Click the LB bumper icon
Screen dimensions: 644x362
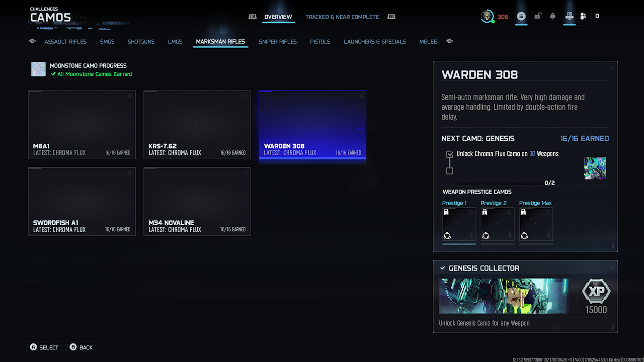point(253,17)
